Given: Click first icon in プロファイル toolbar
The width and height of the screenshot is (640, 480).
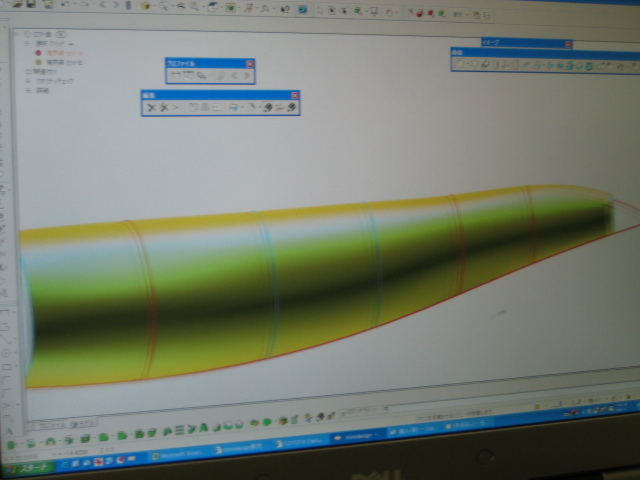Looking at the screenshot, I should [176, 75].
